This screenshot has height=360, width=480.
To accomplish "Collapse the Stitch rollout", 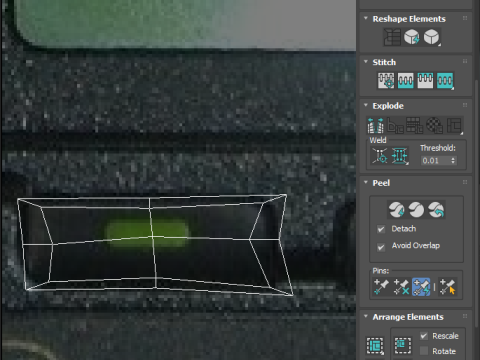I will pos(366,62).
